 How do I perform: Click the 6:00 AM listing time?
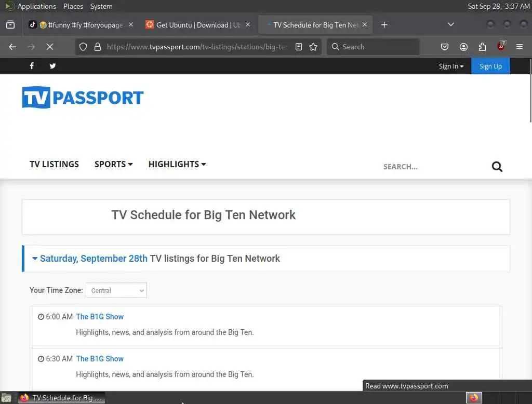(x=59, y=316)
